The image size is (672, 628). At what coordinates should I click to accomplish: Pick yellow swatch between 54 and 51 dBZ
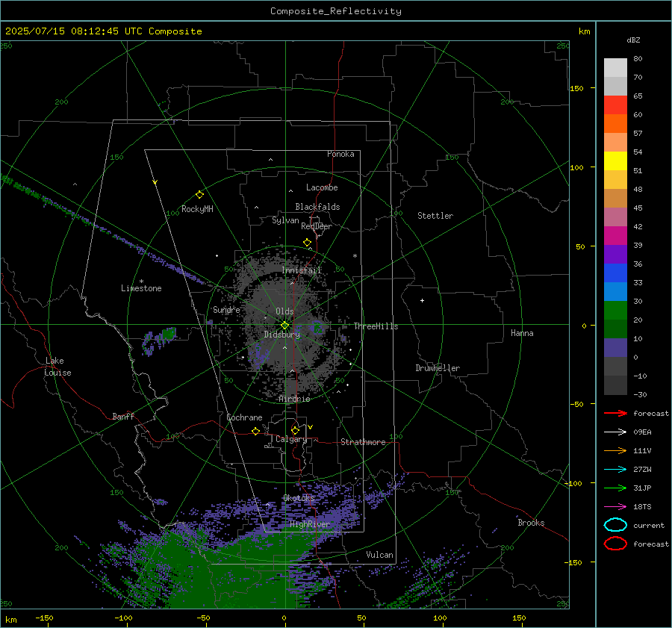tap(615, 161)
